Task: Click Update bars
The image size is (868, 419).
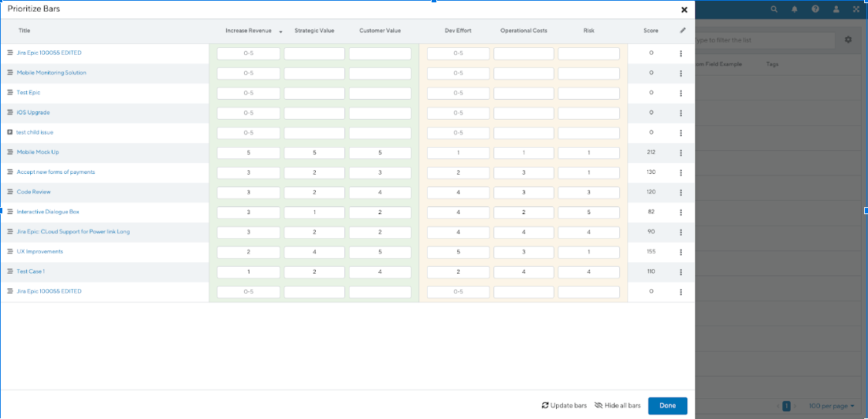Action: (565, 406)
